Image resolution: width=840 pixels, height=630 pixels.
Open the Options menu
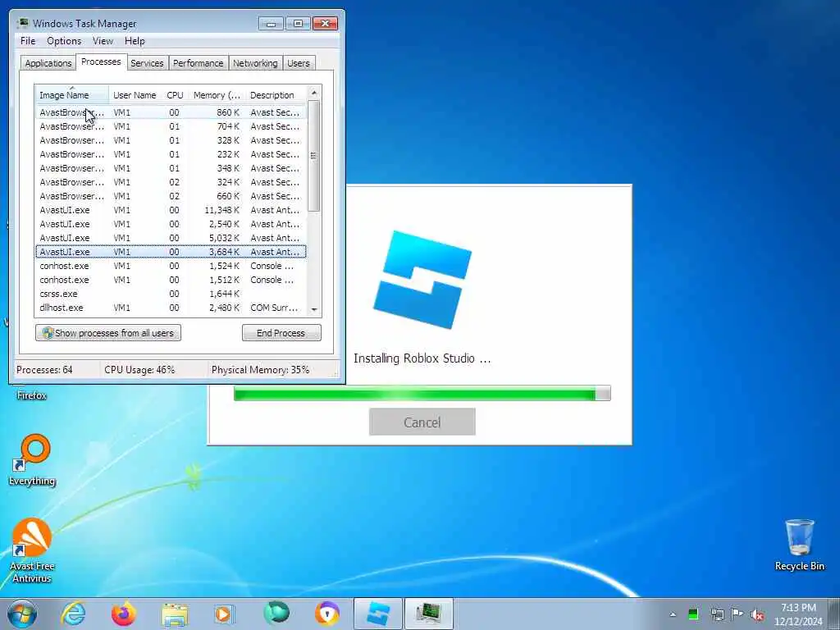(64, 41)
